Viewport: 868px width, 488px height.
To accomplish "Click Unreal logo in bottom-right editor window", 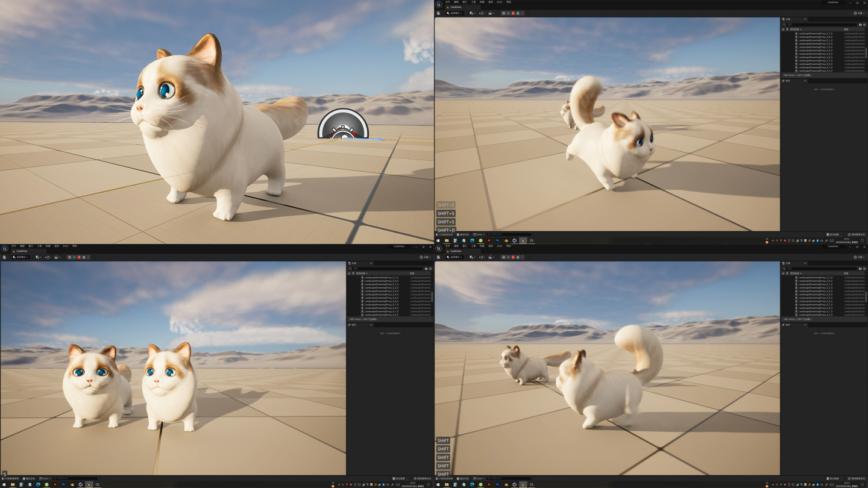I will click(x=439, y=248).
